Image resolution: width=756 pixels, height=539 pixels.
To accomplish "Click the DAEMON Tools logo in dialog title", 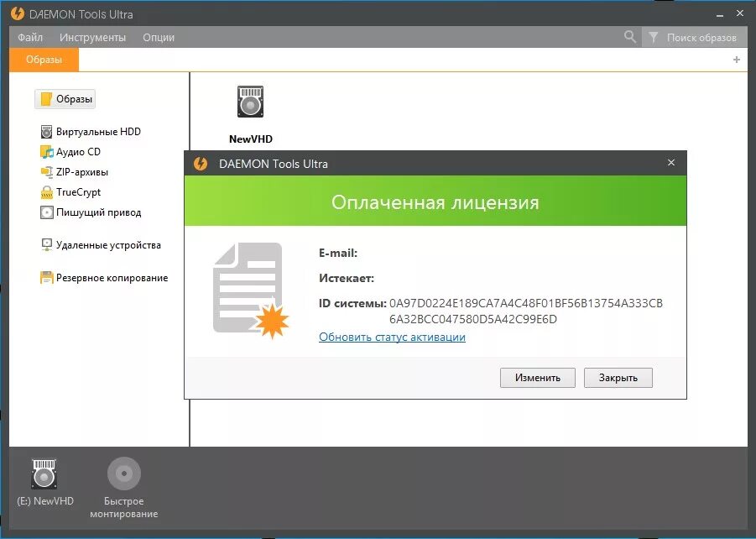I will point(200,164).
